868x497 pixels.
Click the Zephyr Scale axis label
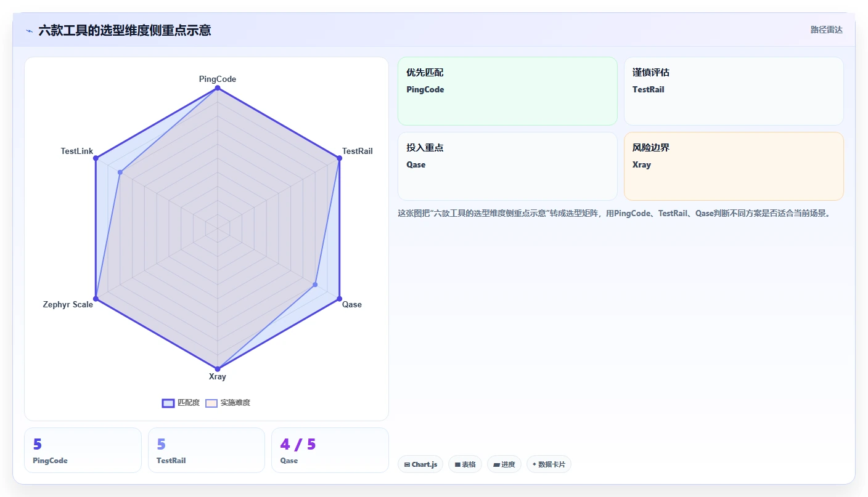tap(68, 304)
